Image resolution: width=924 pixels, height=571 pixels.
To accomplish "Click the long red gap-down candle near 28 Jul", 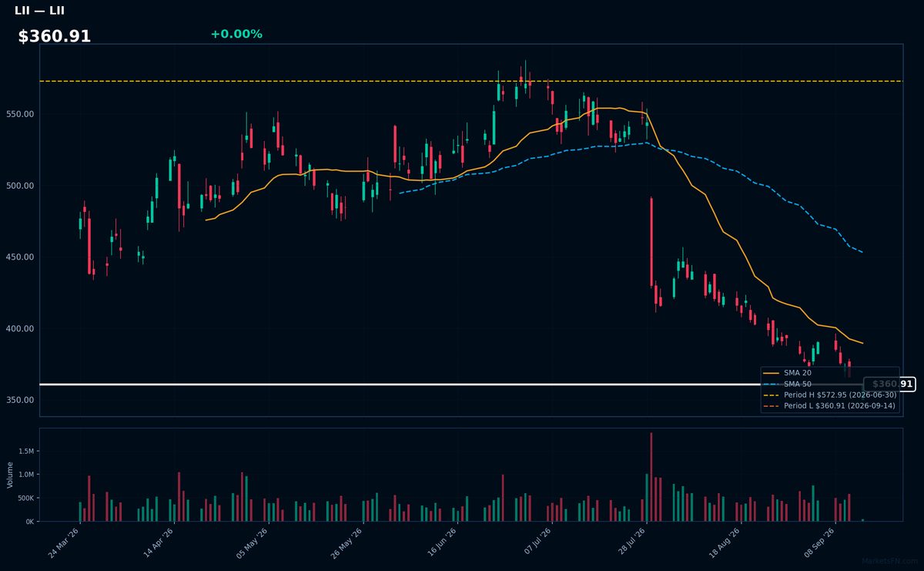I will click(651, 243).
